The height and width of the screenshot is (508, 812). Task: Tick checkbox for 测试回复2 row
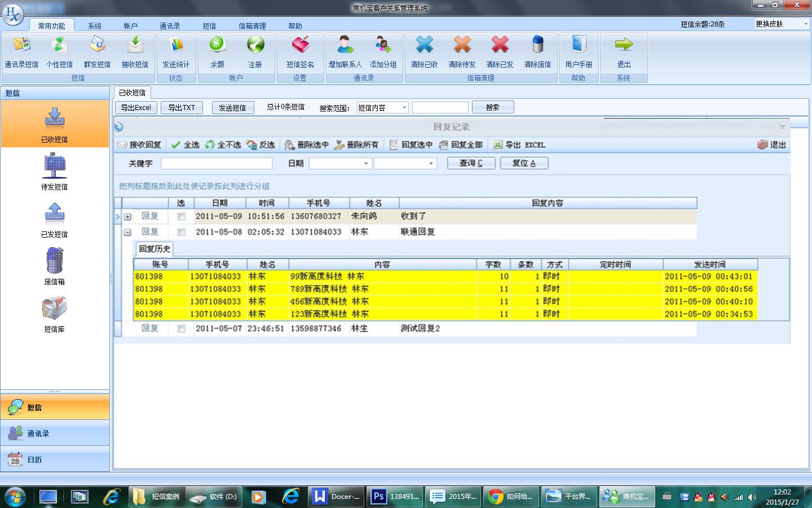click(x=181, y=329)
